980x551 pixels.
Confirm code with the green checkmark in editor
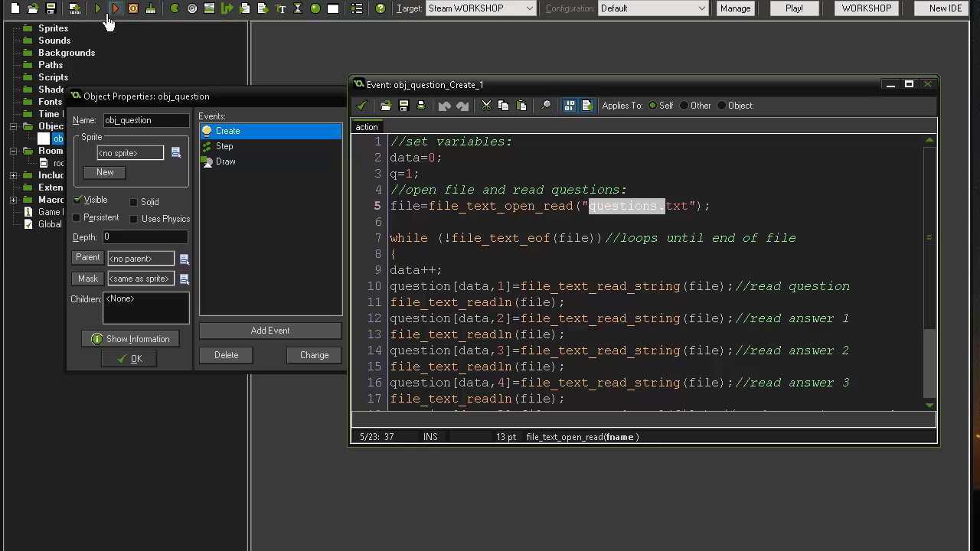tap(361, 106)
